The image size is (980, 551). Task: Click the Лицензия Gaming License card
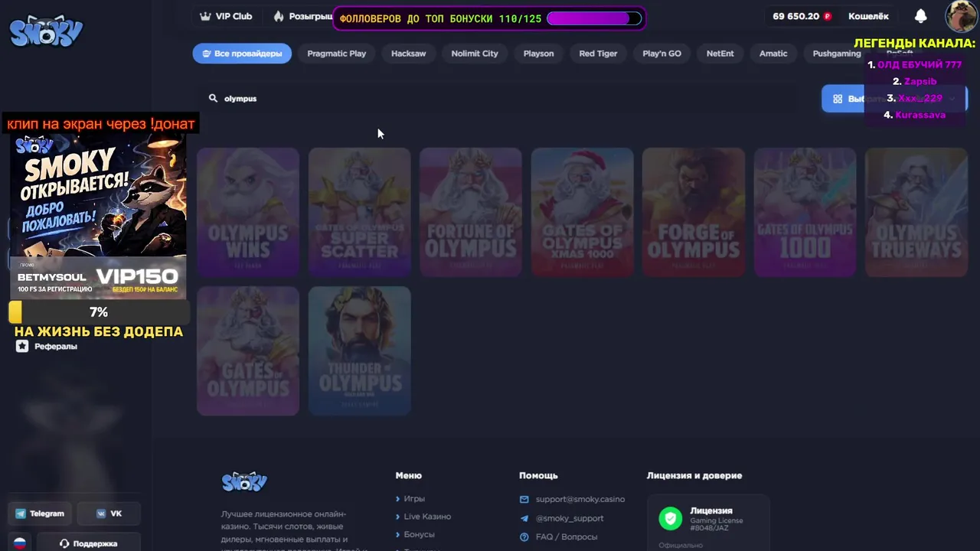(x=708, y=522)
